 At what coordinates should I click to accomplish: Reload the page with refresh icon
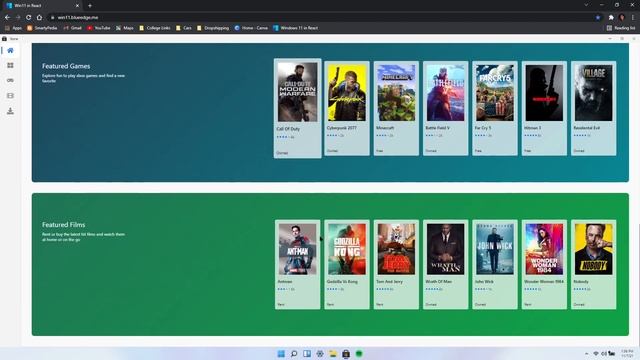point(29,18)
